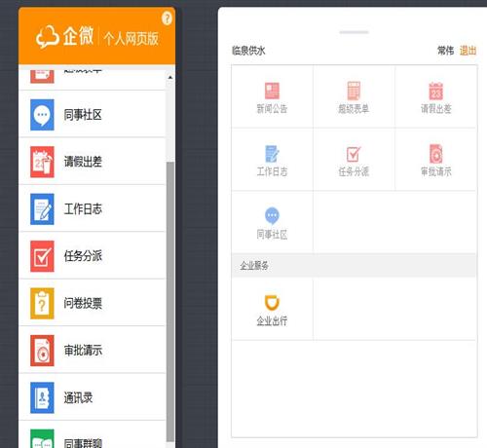Image resolution: width=487 pixels, height=448 pixels.
Task: Click 任务分派 checkmark icon in left list
Action: point(42,256)
